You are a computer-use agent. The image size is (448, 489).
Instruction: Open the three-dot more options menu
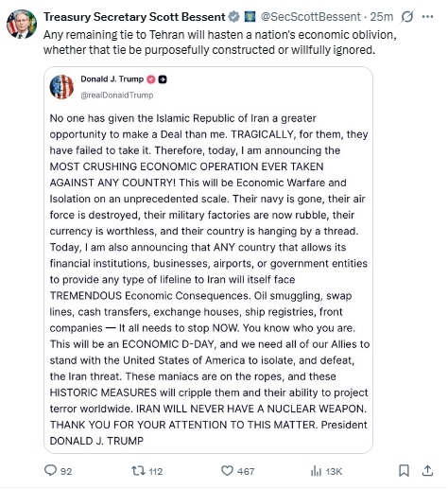(x=427, y=17)
